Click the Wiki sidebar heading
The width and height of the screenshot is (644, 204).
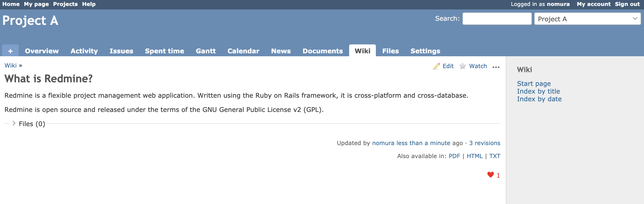coord(524,70)
